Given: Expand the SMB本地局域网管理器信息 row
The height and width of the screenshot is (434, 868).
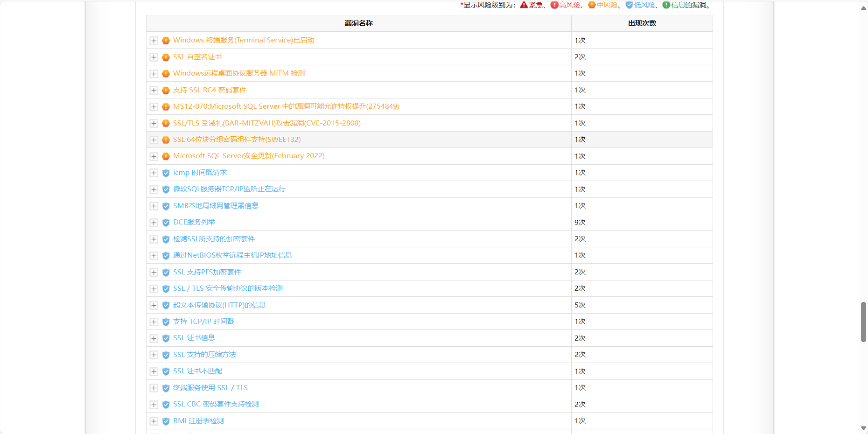Looking at the screenshot, I should click(x=154, y=206).
